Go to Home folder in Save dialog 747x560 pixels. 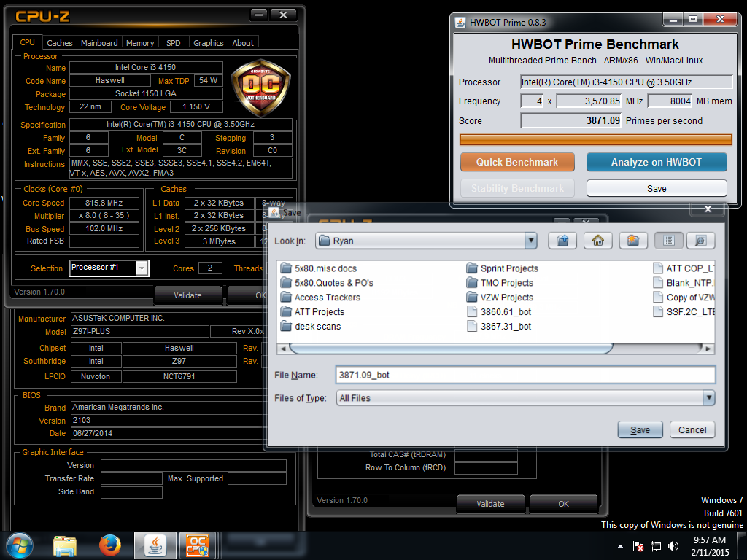[598, 241]
